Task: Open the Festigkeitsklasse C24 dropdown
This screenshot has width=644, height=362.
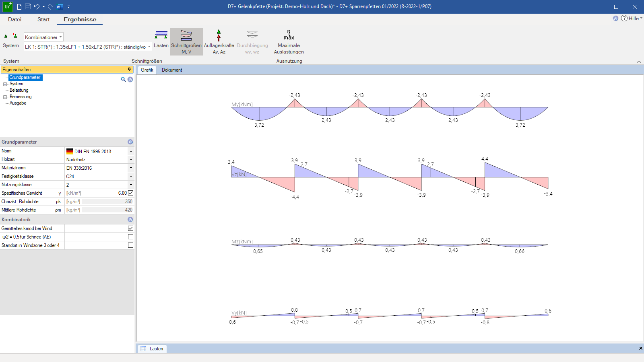Action: tap(131, 176)
